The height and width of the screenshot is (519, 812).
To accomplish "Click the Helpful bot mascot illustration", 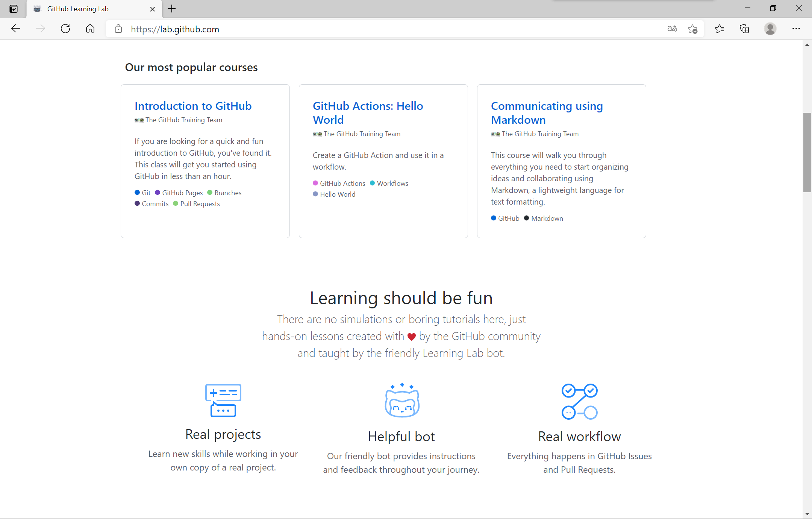I will (x=401, y=400).
